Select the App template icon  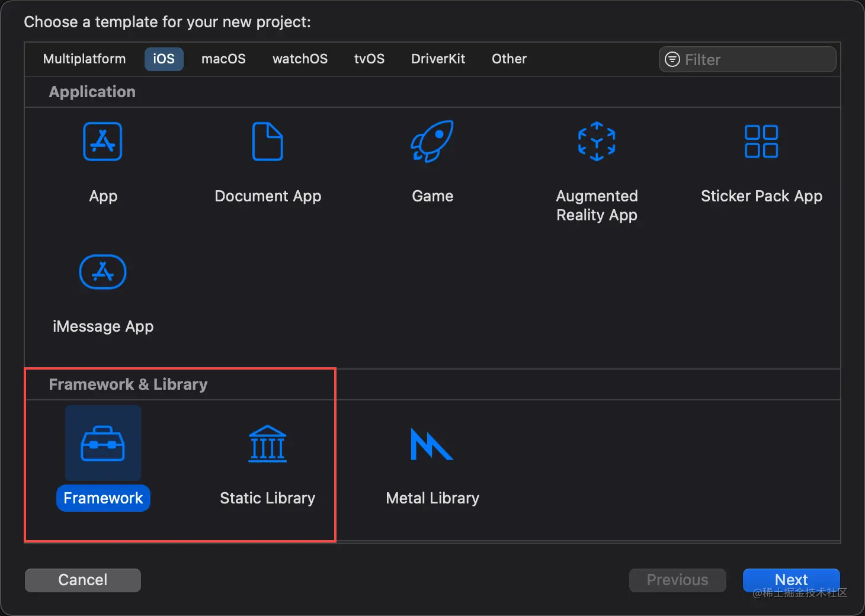102,142
